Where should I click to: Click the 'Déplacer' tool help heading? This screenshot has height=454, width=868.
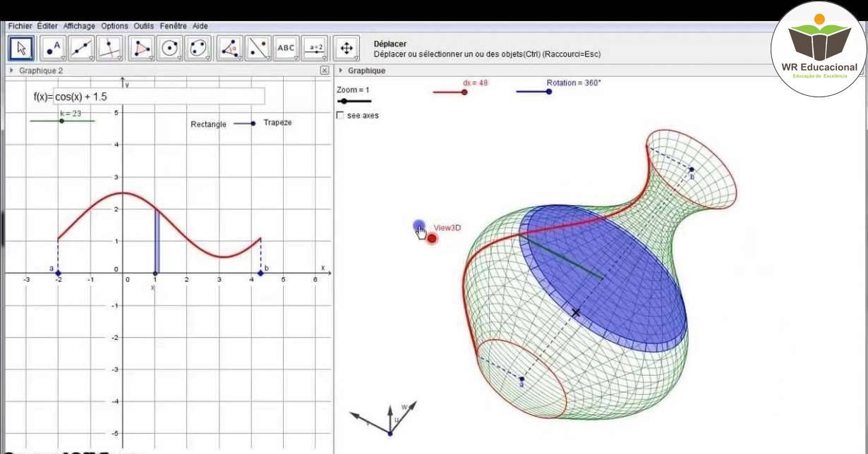click(390, 44)
